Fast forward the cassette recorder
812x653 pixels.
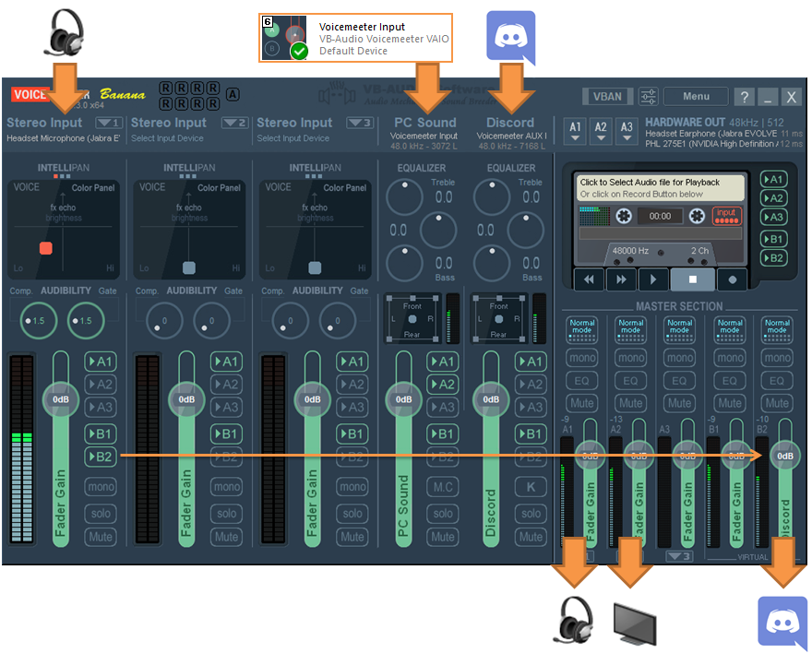point(621,279)
